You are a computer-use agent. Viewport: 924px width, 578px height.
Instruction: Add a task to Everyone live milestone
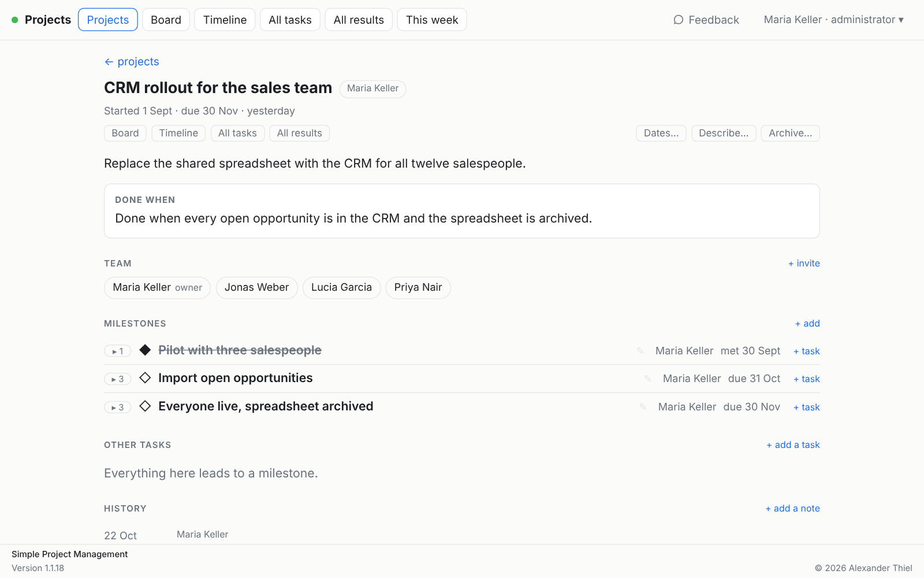click(x=806, y=407)
